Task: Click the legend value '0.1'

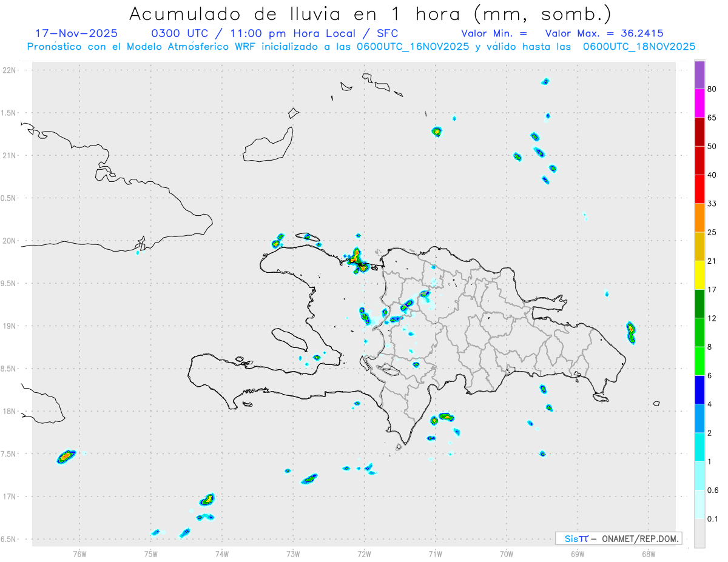Action: pos(713,519)
